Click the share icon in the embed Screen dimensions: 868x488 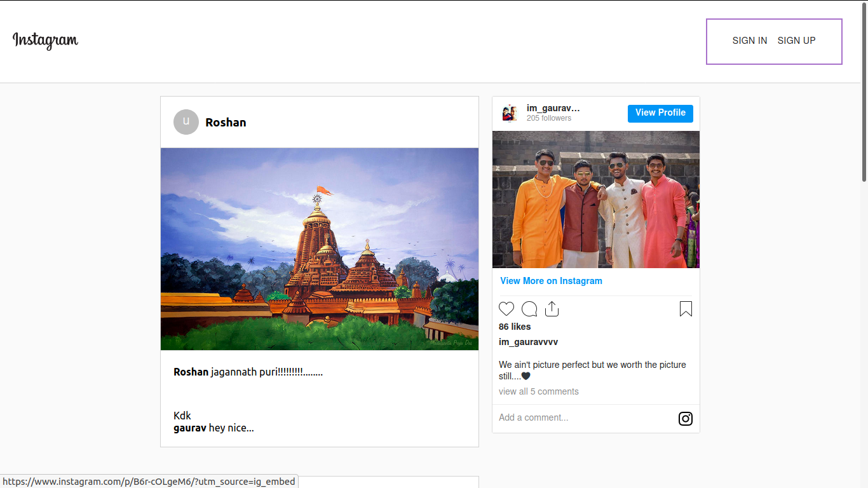pyautogui.click(x=552, y=309)
